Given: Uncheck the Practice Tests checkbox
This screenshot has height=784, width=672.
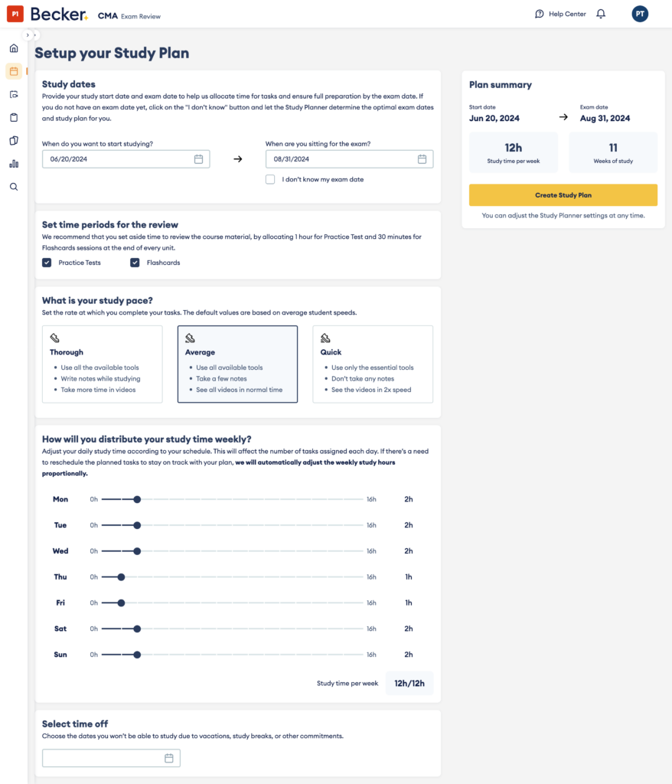Looking at the screenshot, I should click(x=47, y=263).
